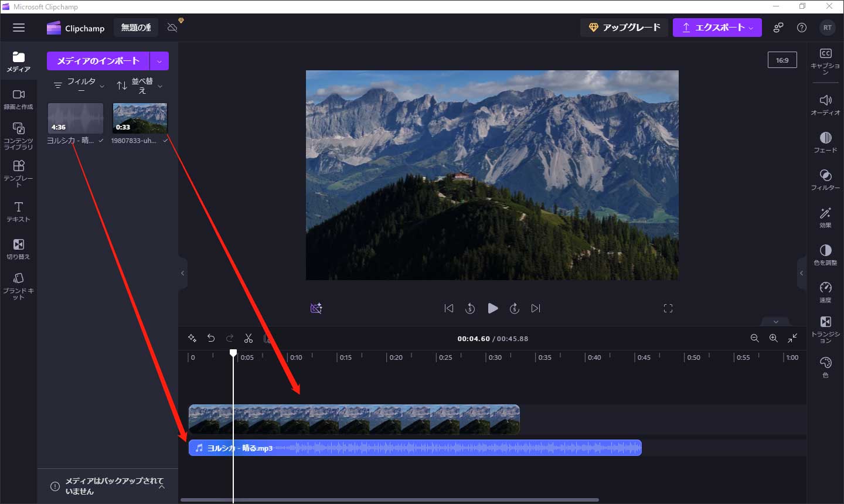The height and width of the screenshot is (504, 844).
Task: Collapse the timeline with down chevron
Action: click(x=776, y=321)
